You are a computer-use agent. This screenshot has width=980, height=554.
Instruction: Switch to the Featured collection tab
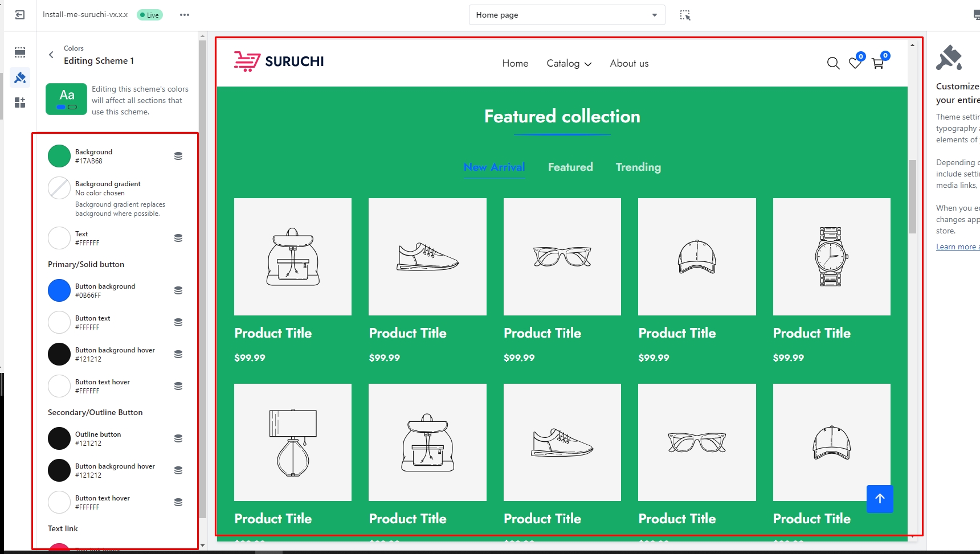[570, 167]
